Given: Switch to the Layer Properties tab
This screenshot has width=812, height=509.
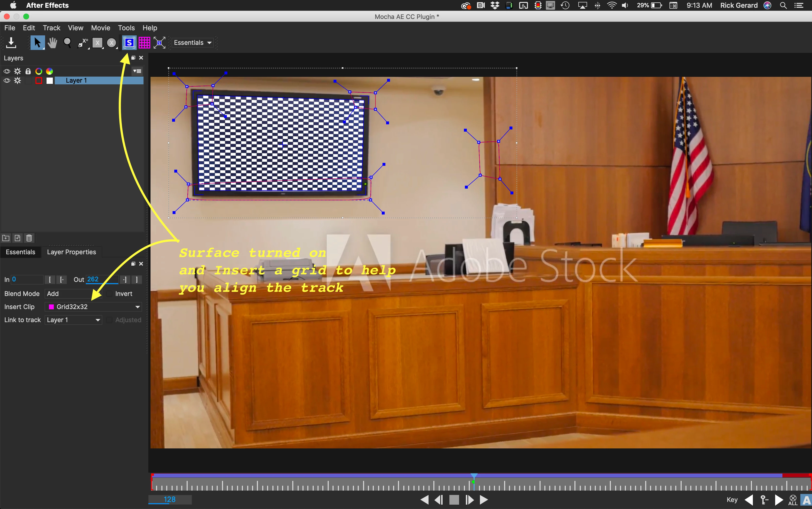Looking at the screenshot, I should pos(71,252).
